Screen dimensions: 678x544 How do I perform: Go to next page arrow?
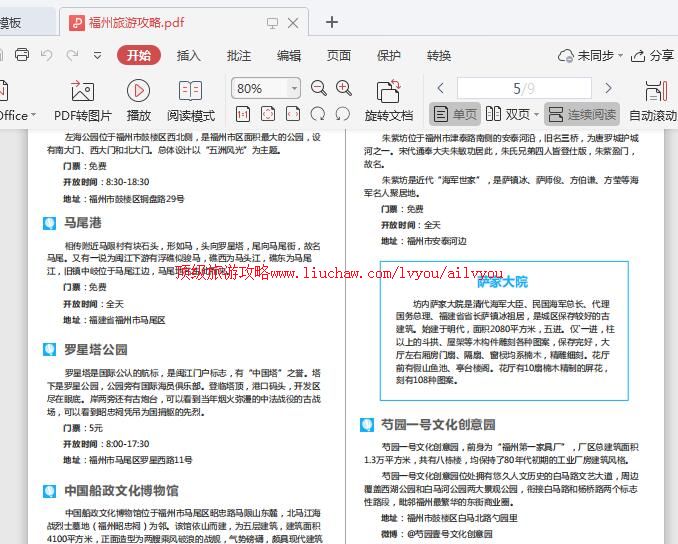(x=608, y=89)
